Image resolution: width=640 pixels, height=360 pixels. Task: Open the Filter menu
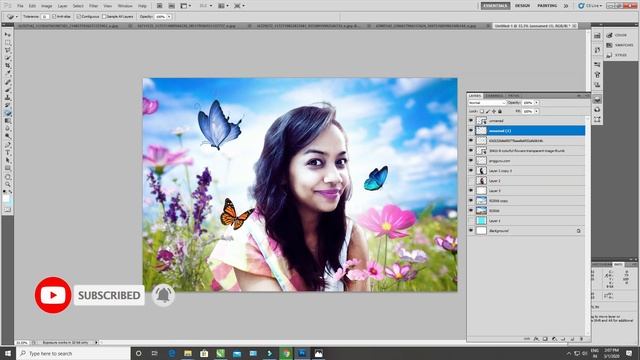93,6
